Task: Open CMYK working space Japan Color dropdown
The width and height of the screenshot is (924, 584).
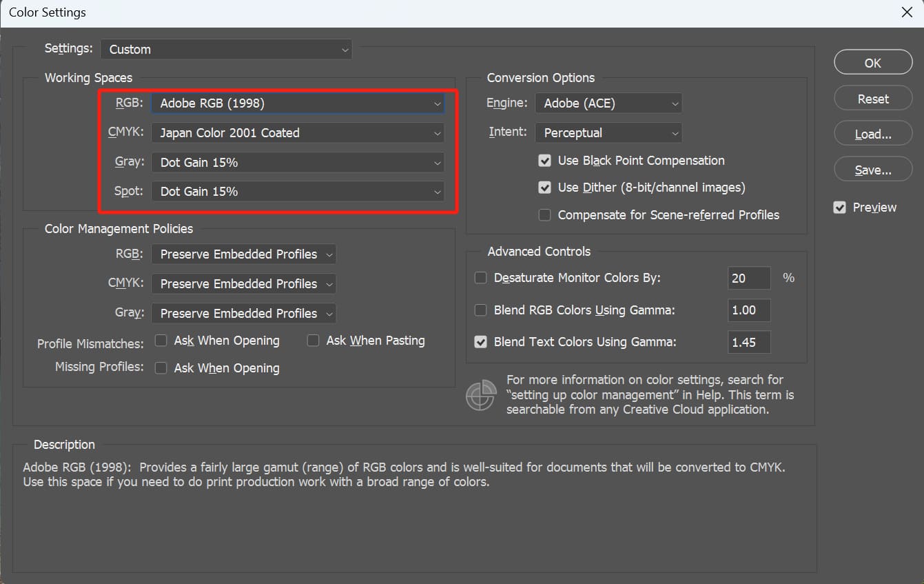Action: pos(298,133)
